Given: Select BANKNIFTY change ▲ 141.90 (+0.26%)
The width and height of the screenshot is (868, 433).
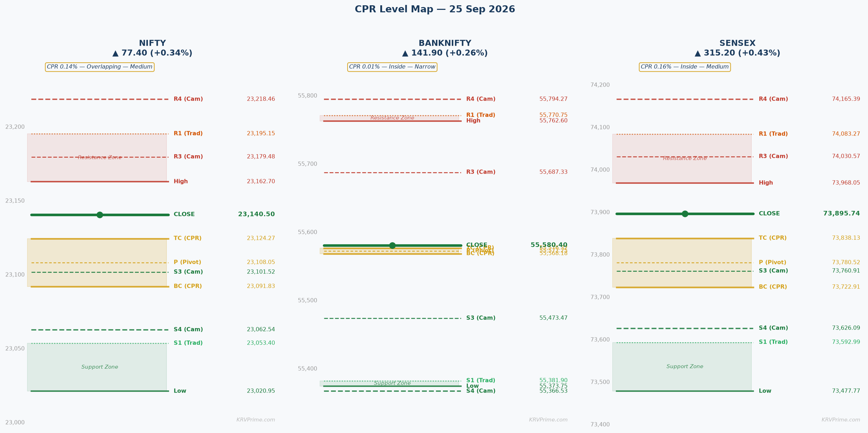Looking at the screenshot, I should point(445,53).
